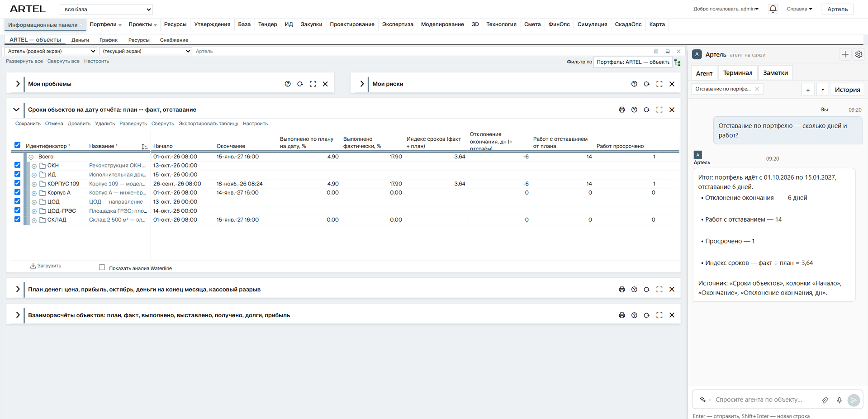Print the Взаиморасчёты объектов panel
This screenshot has height=419, width=868.
point(622,315)
